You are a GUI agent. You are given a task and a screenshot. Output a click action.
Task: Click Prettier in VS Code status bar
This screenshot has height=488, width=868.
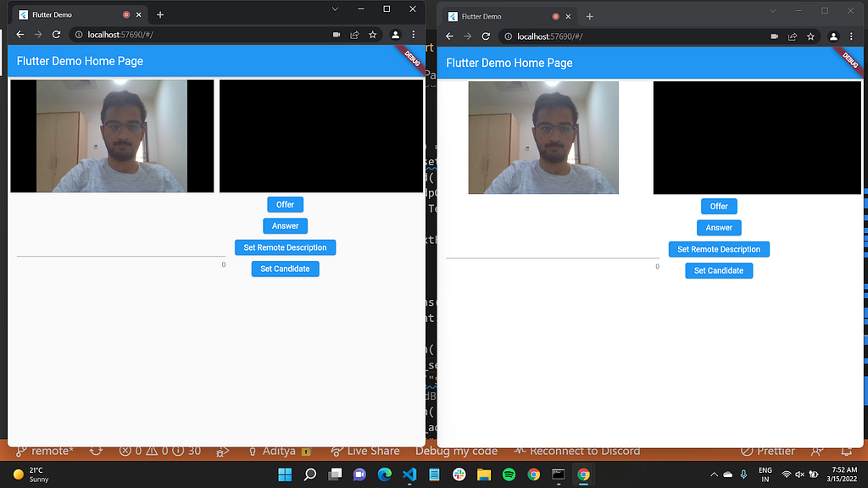coord(768,451)
